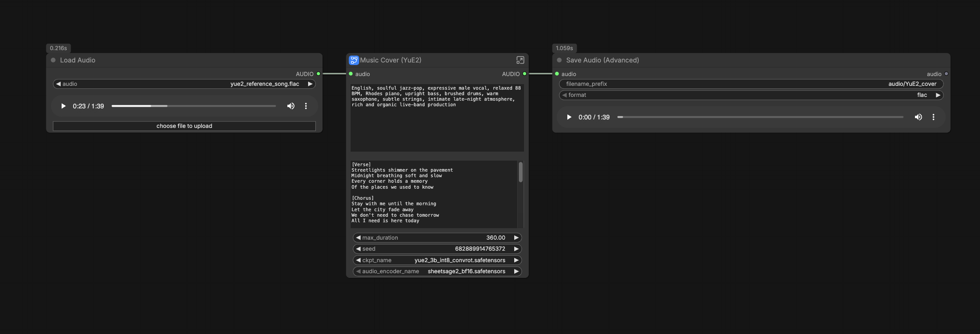The image size is (980, 334).
Task: Click the Music Cover subgraph node icon
Action: pyautogui.click(x=354, y=60)
